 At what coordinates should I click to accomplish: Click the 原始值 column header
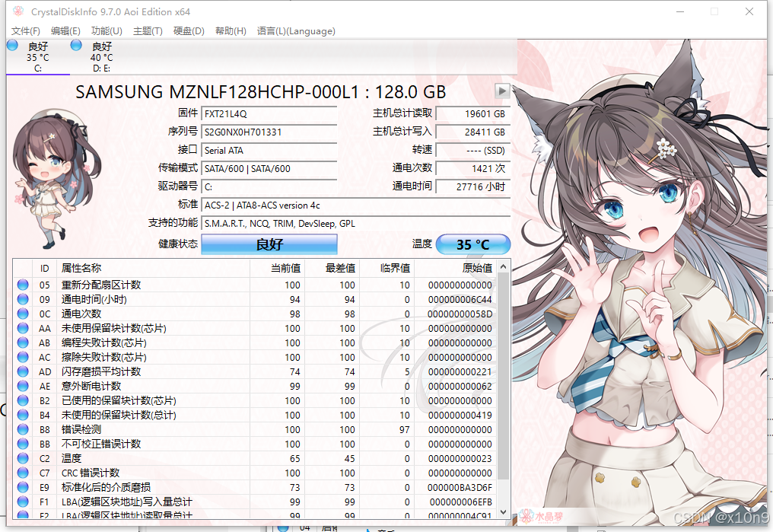(456, 268)
